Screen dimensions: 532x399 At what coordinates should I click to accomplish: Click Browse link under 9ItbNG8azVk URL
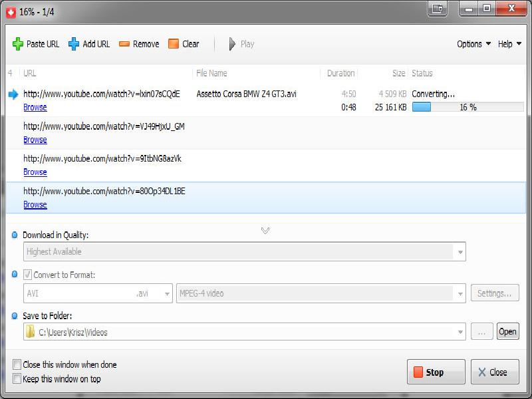pyautogui.click(x=35, y=172)
